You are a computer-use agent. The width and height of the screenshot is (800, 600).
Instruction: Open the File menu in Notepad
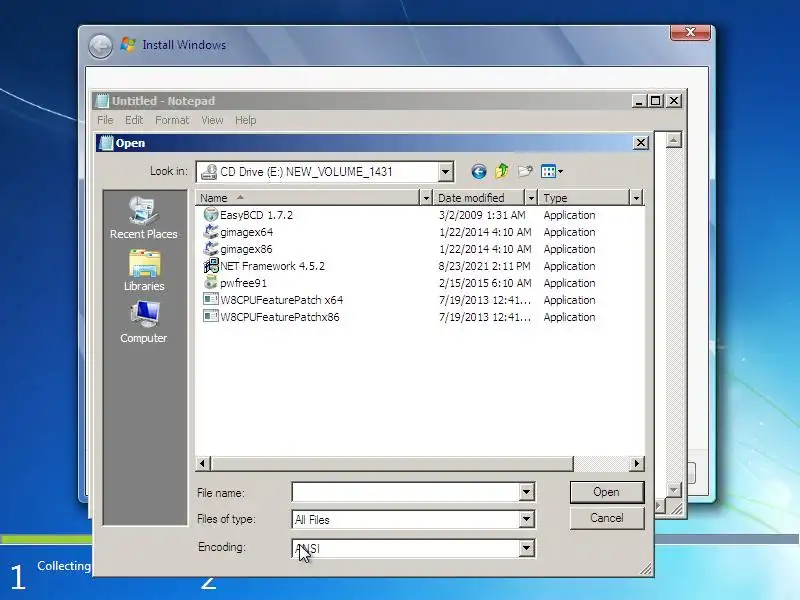[x=105, y=120]
